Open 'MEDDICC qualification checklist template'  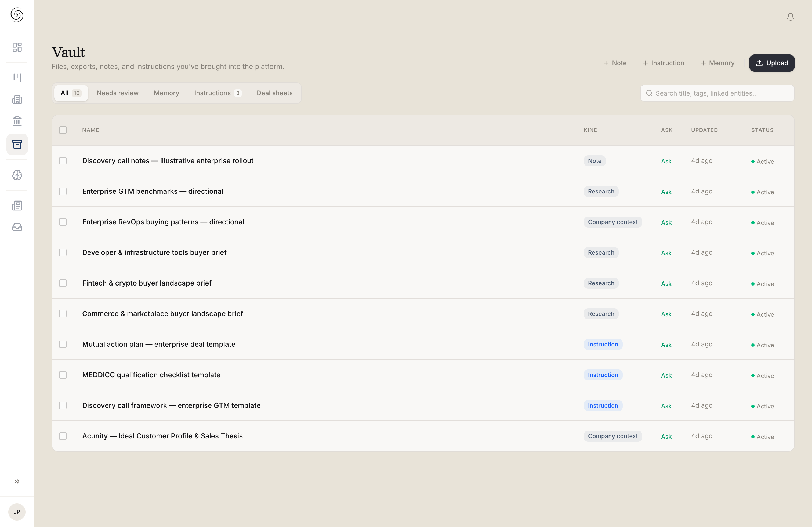pyautogui.click(x=151, y=375)
